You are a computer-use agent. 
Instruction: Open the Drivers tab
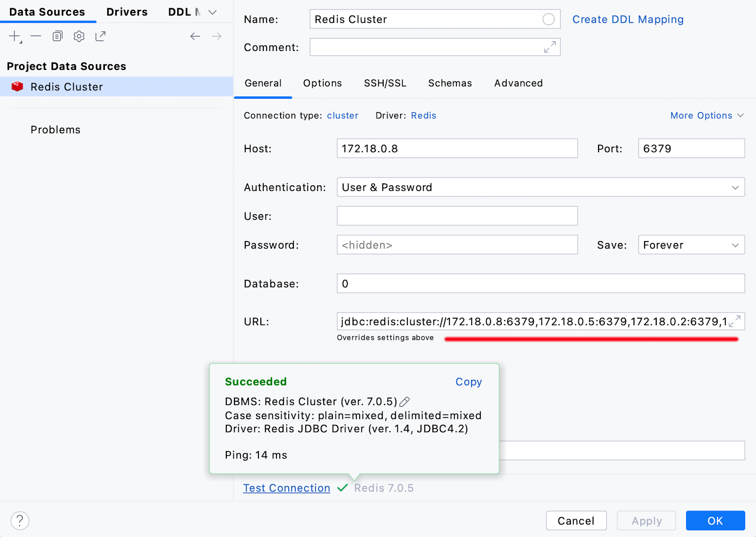(127, 12)
